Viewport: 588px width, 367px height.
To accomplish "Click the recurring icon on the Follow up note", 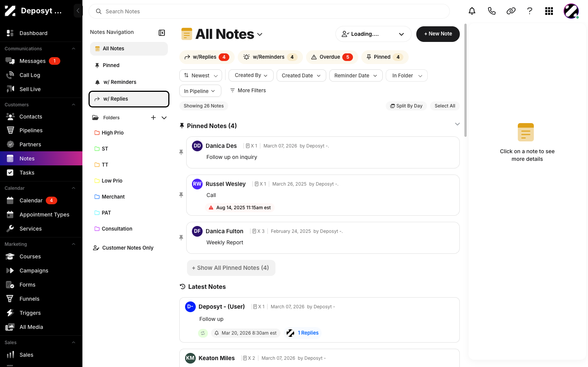I will pos(203,333).
